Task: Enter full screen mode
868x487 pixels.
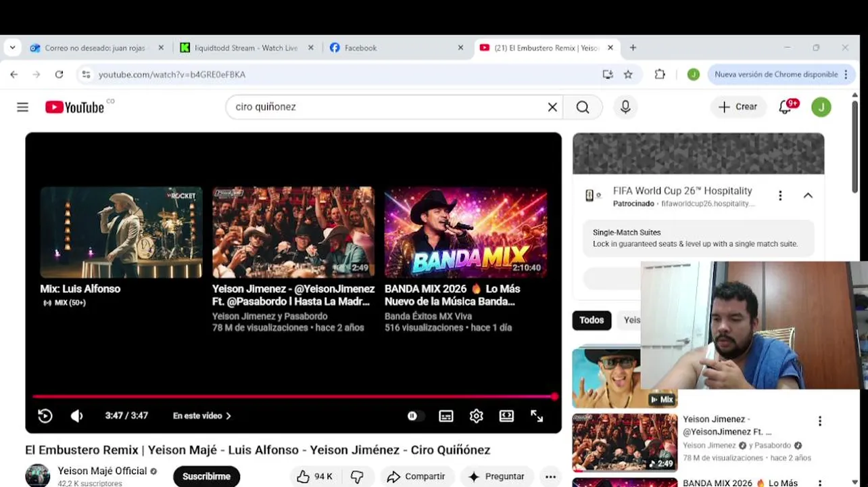Action: (537, 416)
